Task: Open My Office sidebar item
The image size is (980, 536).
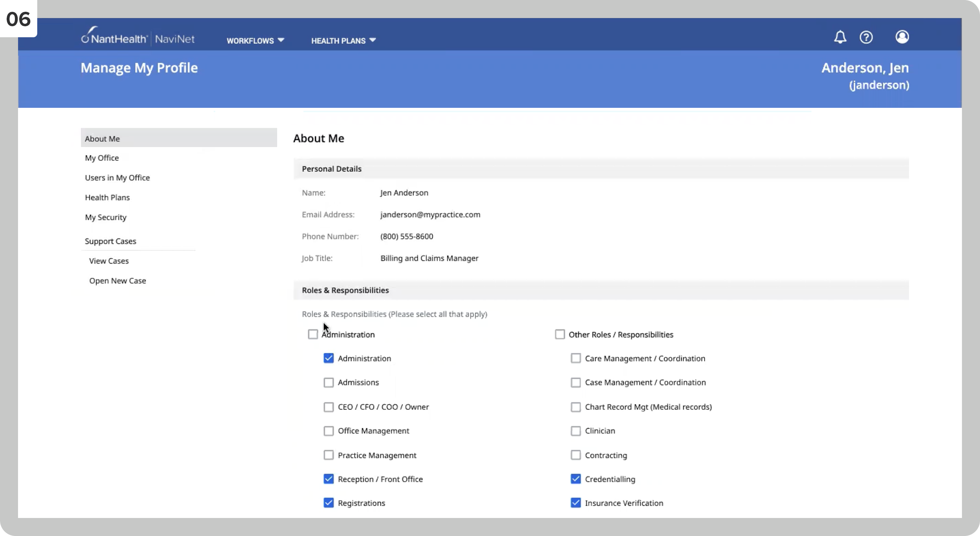Action: coord(102,158)
